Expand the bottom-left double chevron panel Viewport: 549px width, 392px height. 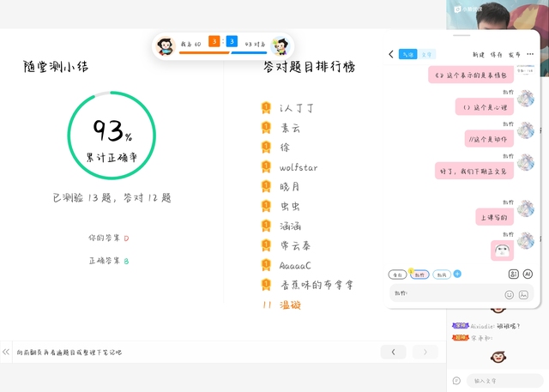(6, 352)
